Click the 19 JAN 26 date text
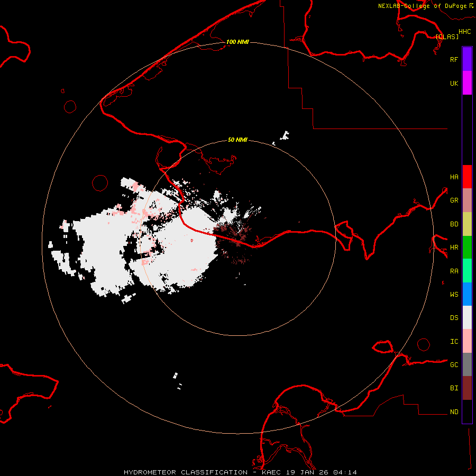Viewport: 476px width, 476px height. pyautogui.click(x=307, y=472)
